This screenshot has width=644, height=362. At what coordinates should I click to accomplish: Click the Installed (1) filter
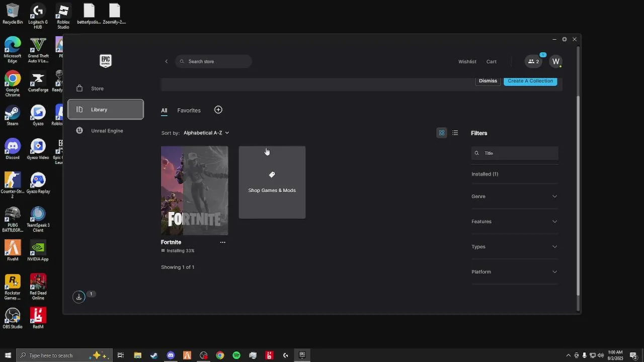(x=485, y=174)
